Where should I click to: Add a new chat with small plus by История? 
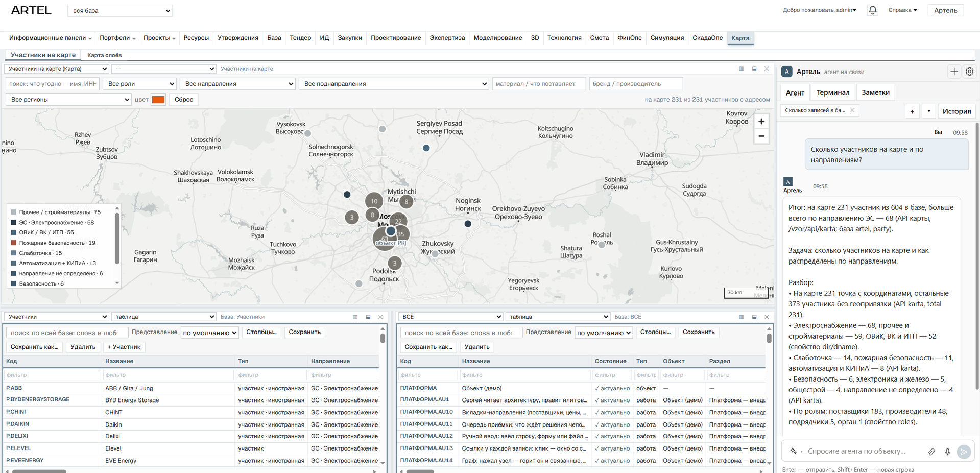coord(912,111)
